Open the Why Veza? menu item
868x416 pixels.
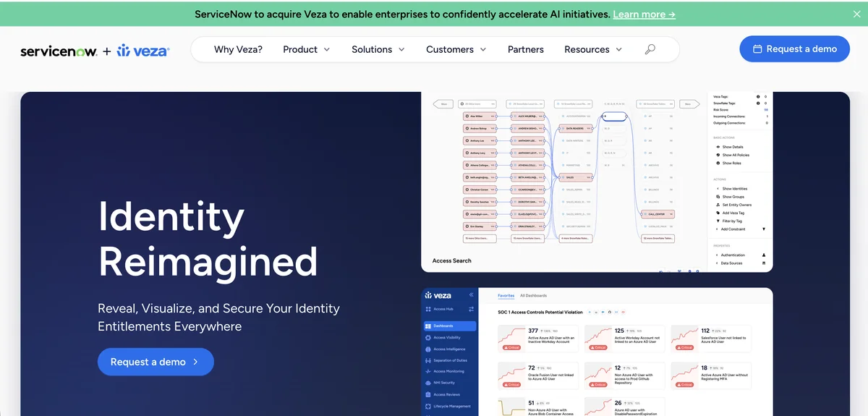click(x=238, y=49)
